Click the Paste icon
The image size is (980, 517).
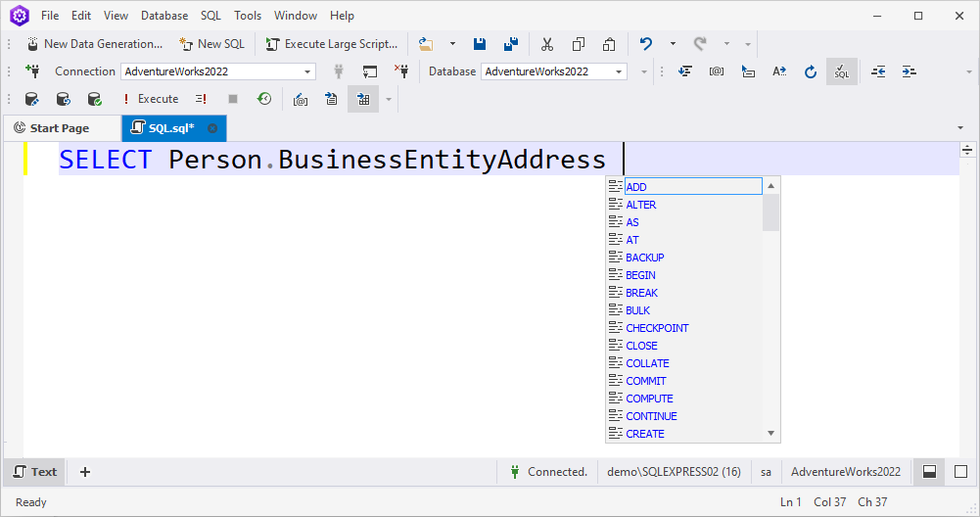tap(609, 44)
